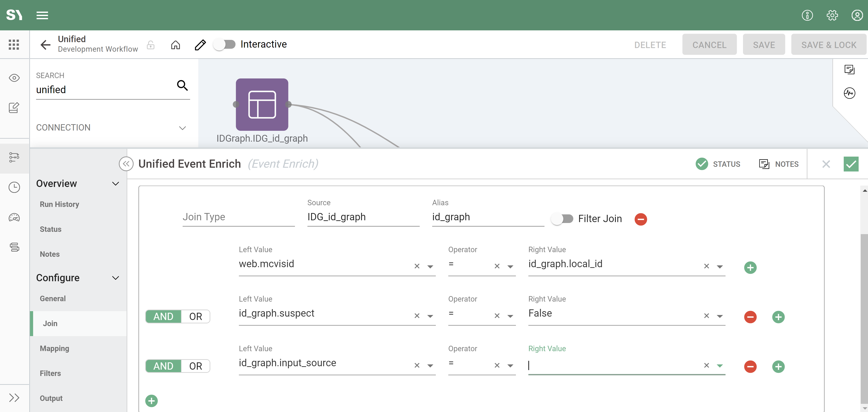Open the apps grid icon
The width and height of the screenshot is (868, 412).
(14, 45)
